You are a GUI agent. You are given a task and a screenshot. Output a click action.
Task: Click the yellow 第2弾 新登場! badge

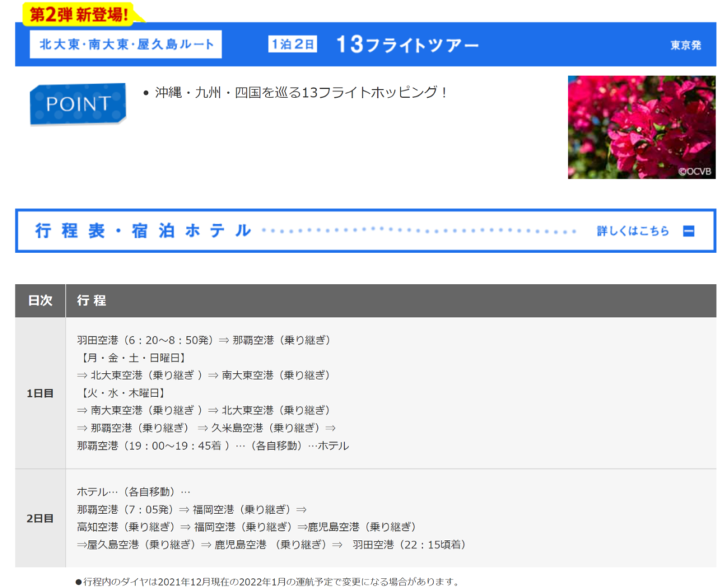point(79,13)
